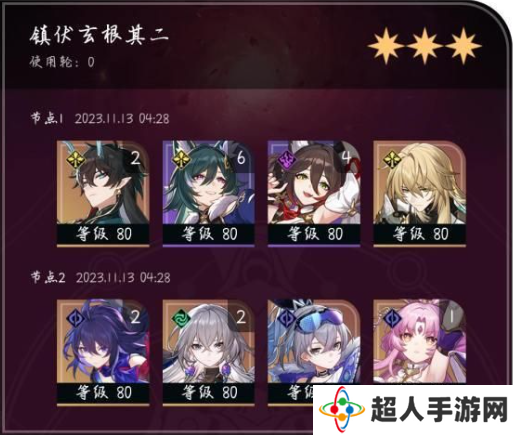
Task: Click the three-star rating display
Action: pos(424,45)
